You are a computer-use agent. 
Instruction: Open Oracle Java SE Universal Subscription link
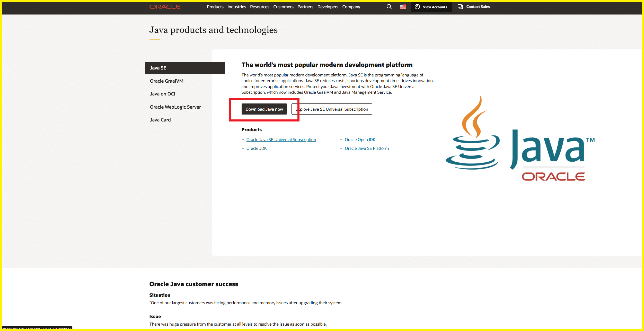pyautogui.click(x=281, y=140)
